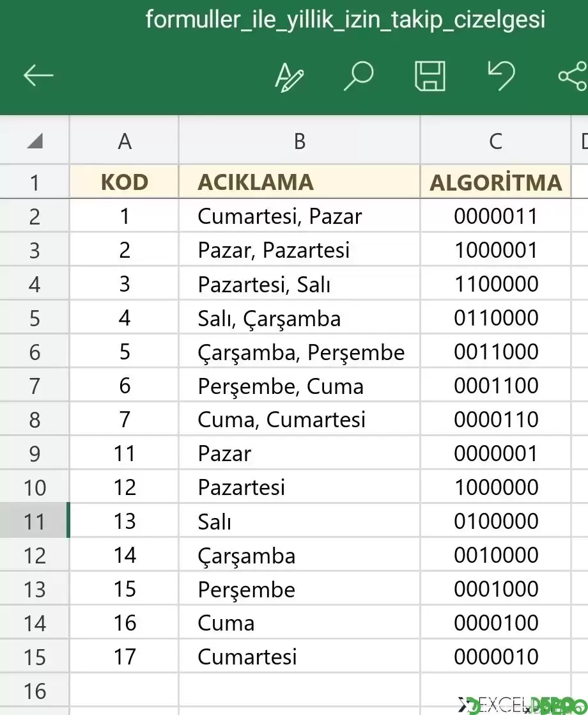Select column A header
Viewport: 588px width, 715px height.
point(124,141)
